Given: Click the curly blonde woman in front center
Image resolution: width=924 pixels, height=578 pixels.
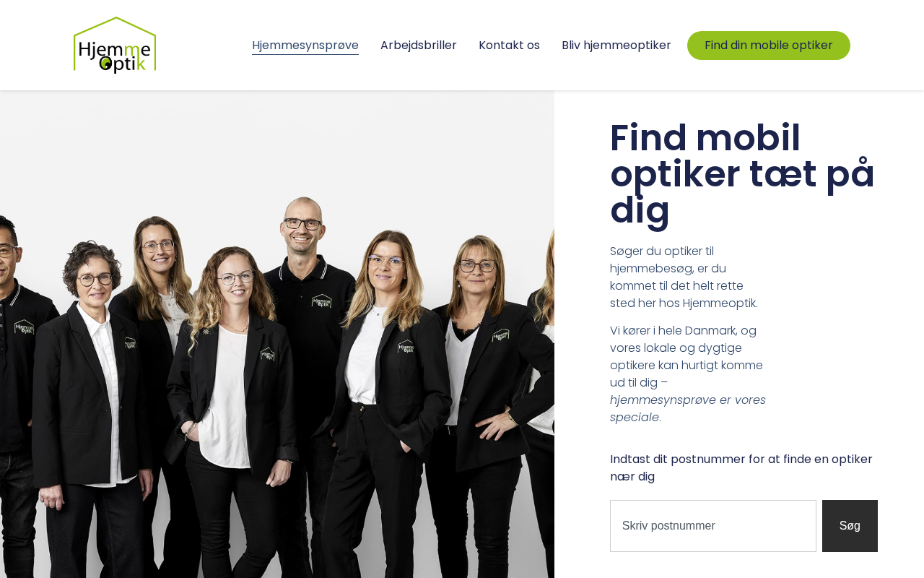Looking at the screenshot, I should point(231,405).
